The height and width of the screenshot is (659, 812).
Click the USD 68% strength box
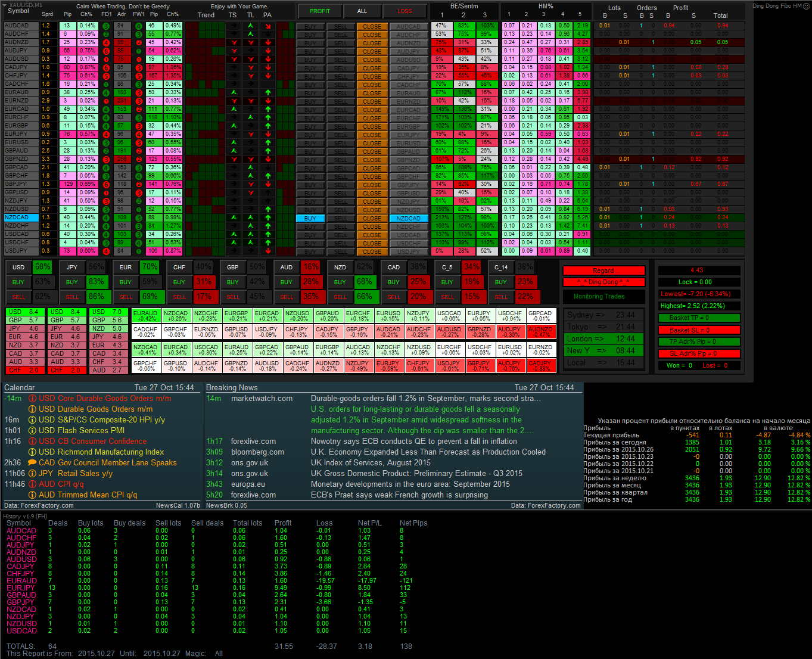pos(43,267)
